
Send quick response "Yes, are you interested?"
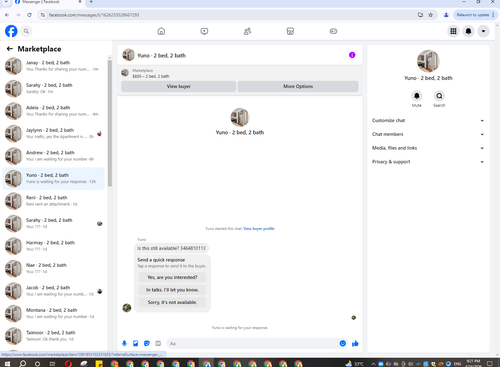[172, 277]
